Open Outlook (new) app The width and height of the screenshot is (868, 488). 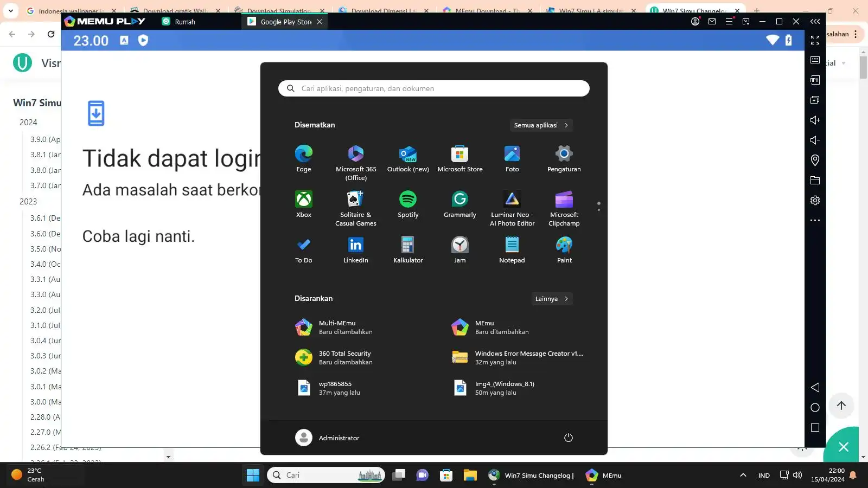pyautogui.click(x=408, y=159)
